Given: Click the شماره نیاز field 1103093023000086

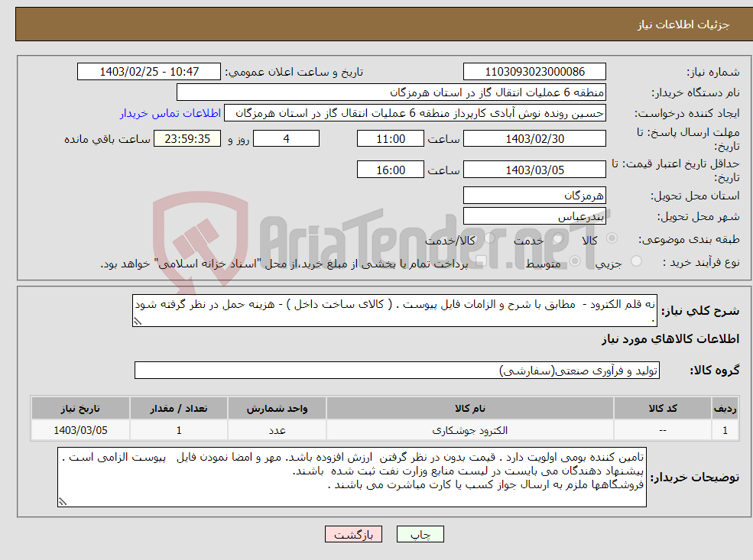Looking at the screenshot, I should (x=534, y=72).
